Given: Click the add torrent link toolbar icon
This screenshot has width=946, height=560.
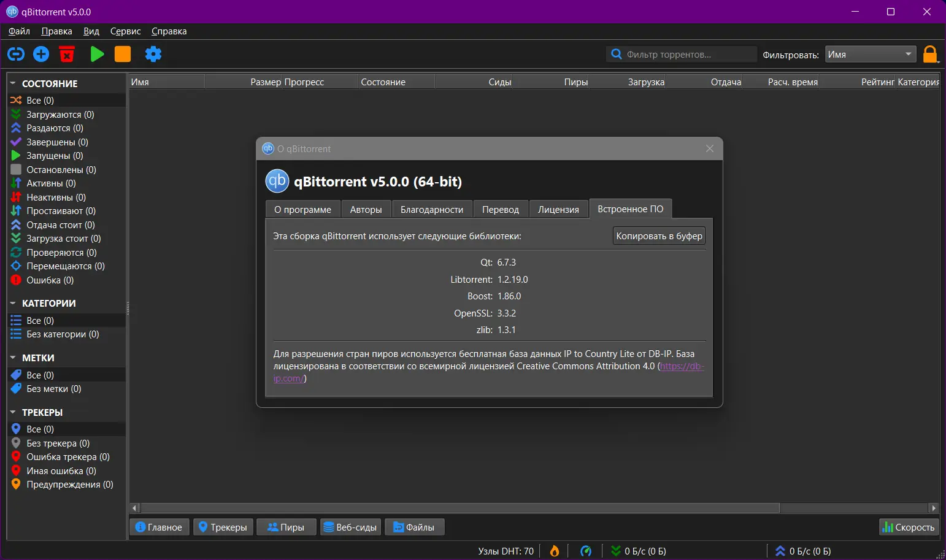Looking at the screenshot, I should tap(16, 54).
